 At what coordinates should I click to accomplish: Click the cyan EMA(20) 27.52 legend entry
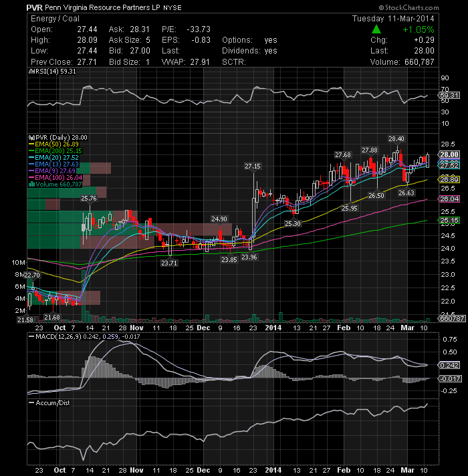53,158
